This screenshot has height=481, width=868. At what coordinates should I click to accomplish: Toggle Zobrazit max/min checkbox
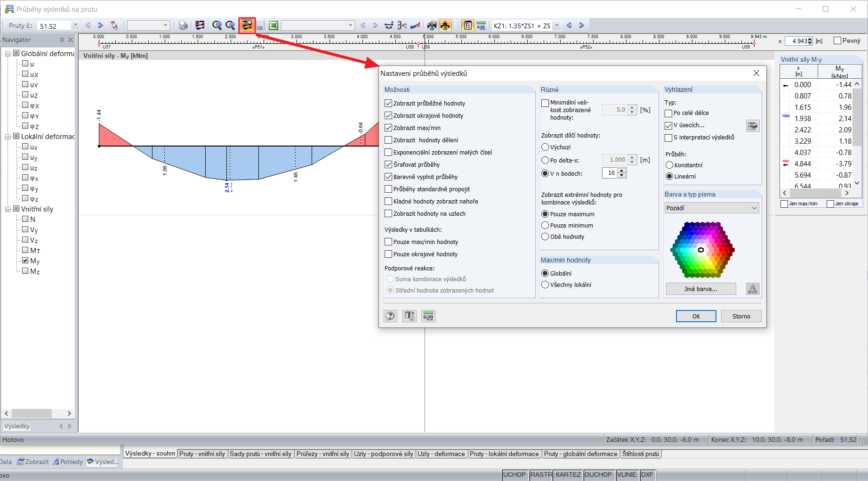(388, 128)
